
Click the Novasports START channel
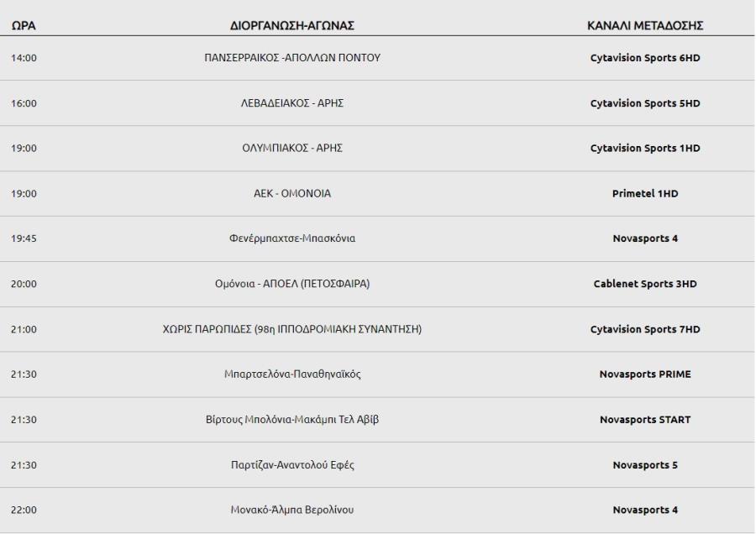point(645,419)
